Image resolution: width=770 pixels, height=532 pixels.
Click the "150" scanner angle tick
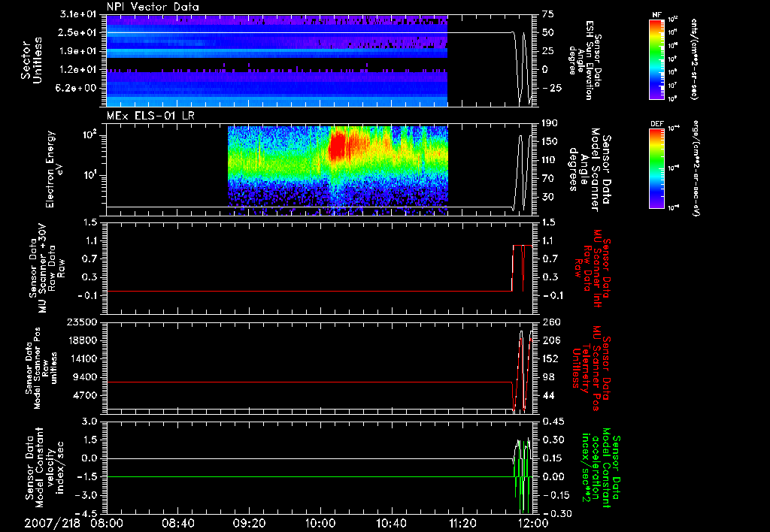[550, 141]
